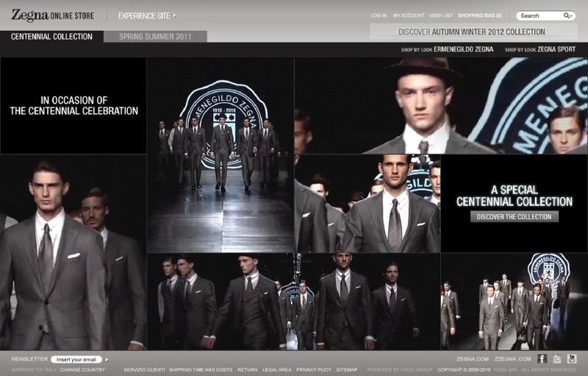View the Wish List
The height and width of the screenshot is (376, 588).
(441, 15)
